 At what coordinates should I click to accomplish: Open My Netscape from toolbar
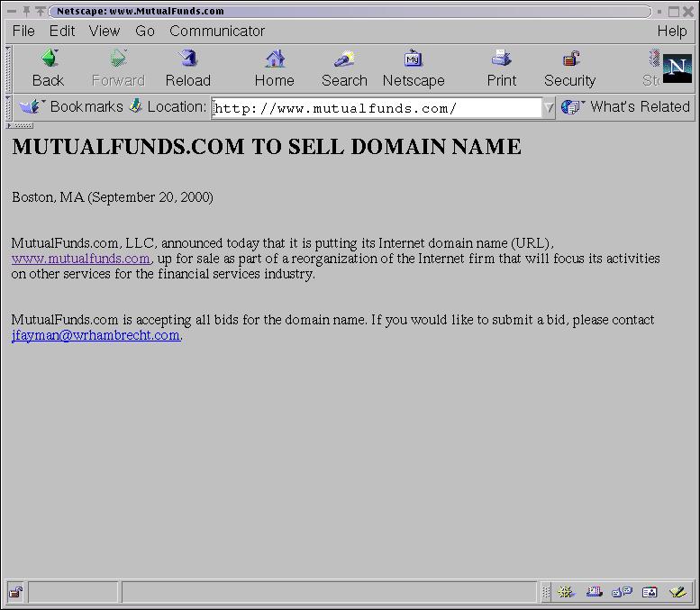[x=414, y=68]
